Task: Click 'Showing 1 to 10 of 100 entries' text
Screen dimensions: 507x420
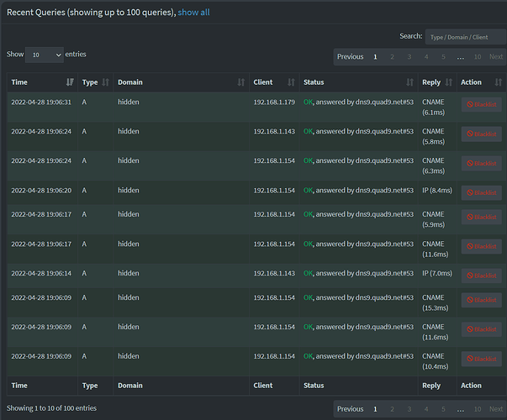Action: pos(52,408)
